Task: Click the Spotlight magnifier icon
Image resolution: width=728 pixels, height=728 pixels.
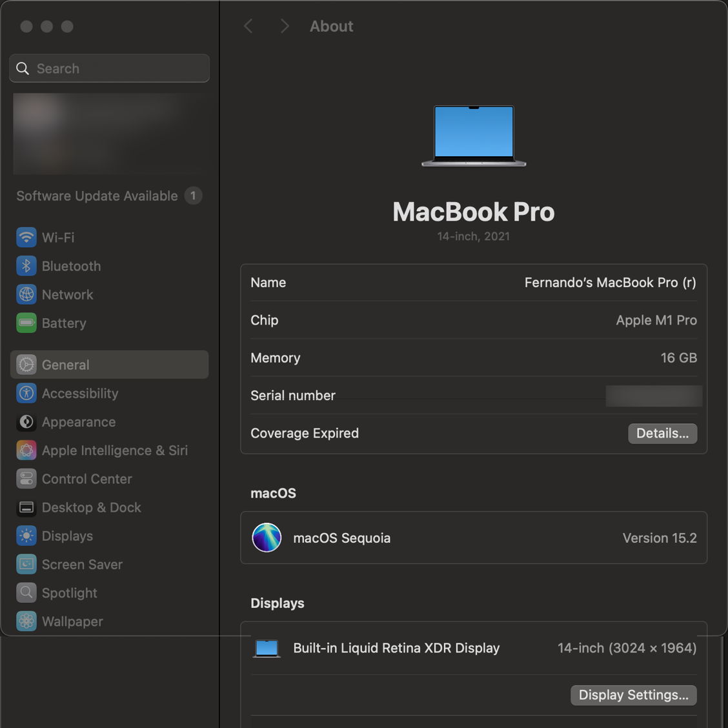Action: 26,593
